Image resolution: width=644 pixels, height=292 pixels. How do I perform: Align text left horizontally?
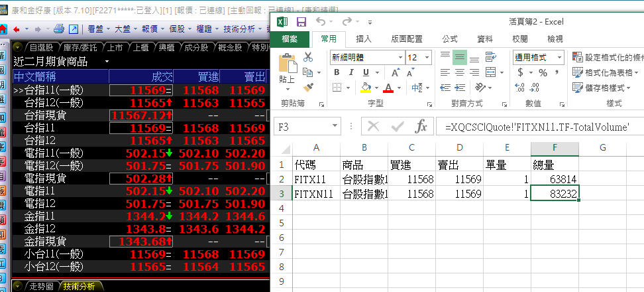point(445,72)
